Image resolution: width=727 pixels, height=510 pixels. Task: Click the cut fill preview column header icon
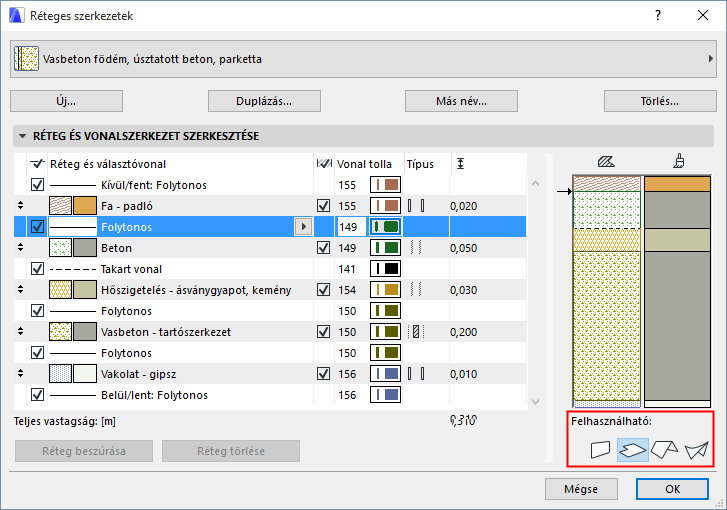[x=606, y=162]
